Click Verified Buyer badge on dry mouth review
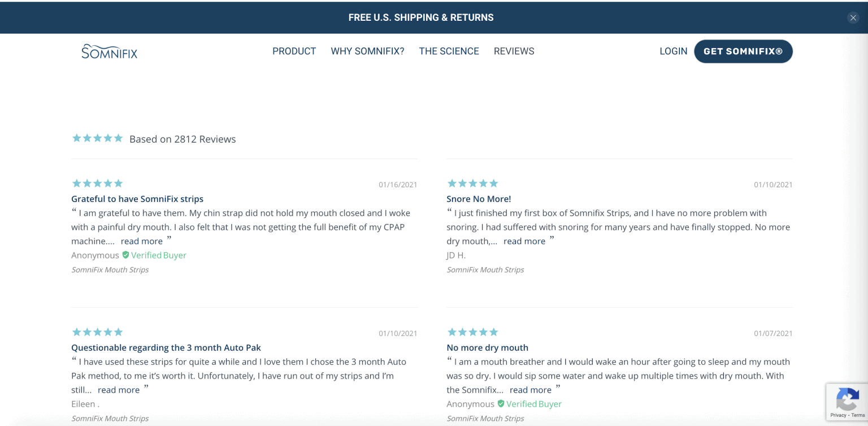 530,404
